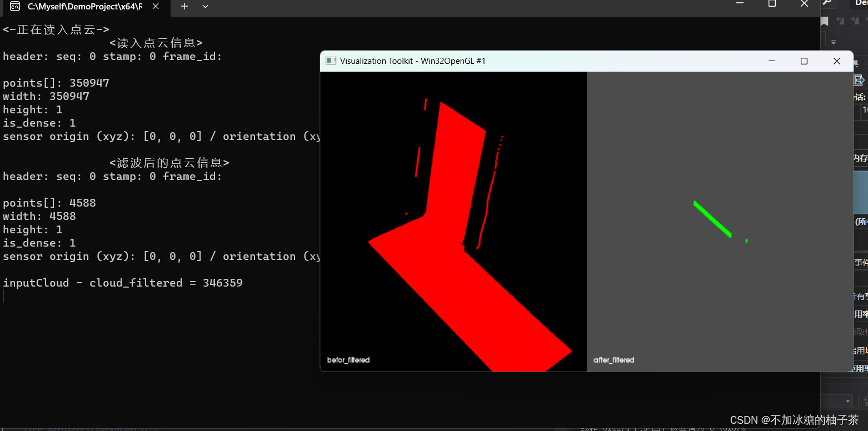The image size is (868, 431).
Task: Minimize the Visualization Toolkit window
Action: pos(771,61)
